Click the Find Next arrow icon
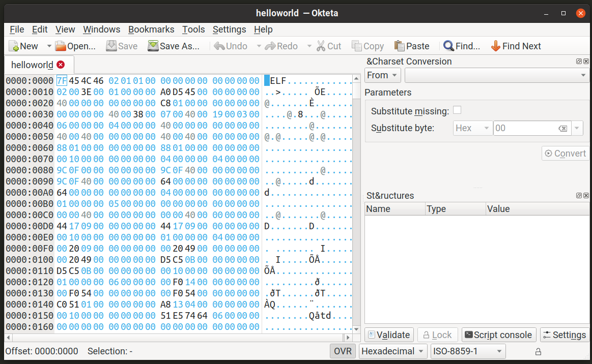 tap(495, 46)
